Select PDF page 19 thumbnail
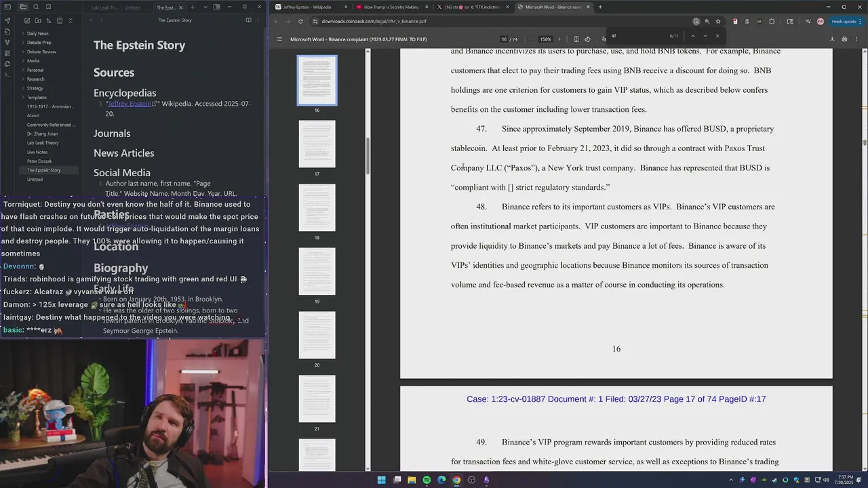 click(317, 271)
